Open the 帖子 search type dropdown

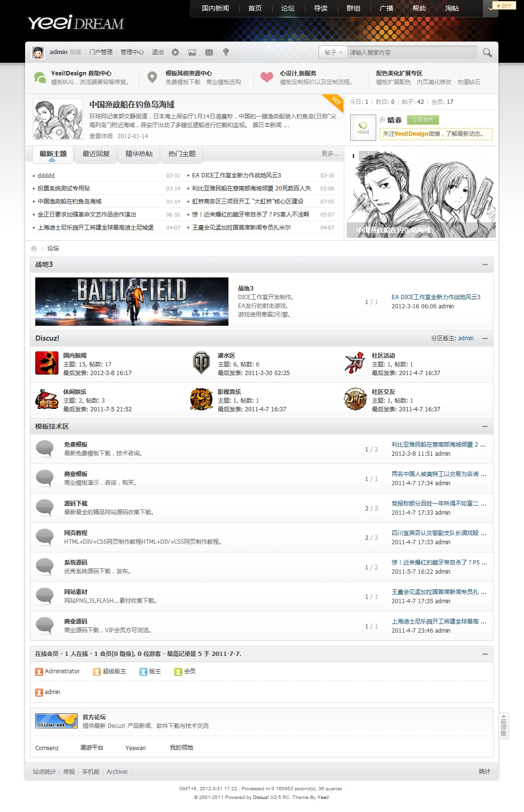pos(333,52)
